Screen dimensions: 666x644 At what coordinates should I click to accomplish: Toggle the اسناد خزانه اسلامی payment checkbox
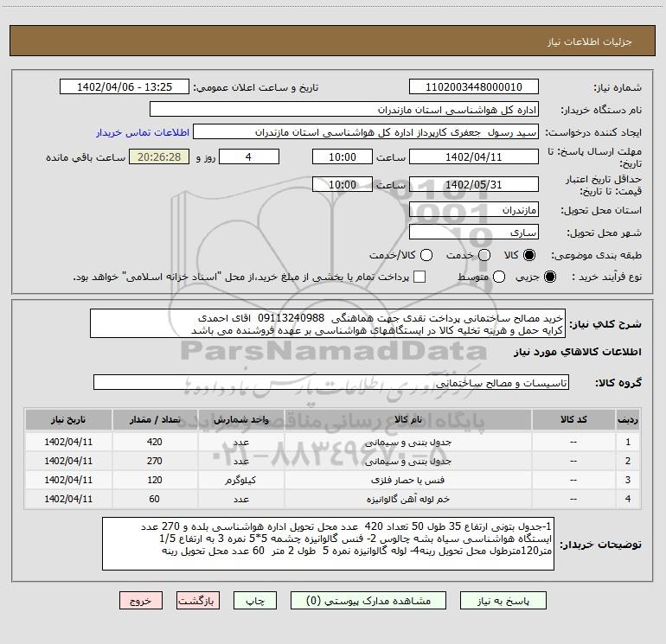click(x=419, y=277)
